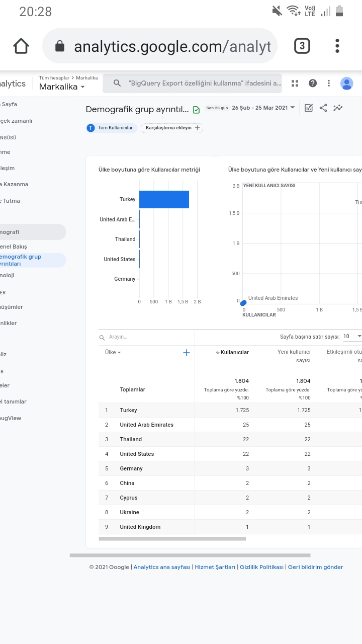Open the Insights sparkline icon
The image size is (362, 644).
(x=338, y=108)
